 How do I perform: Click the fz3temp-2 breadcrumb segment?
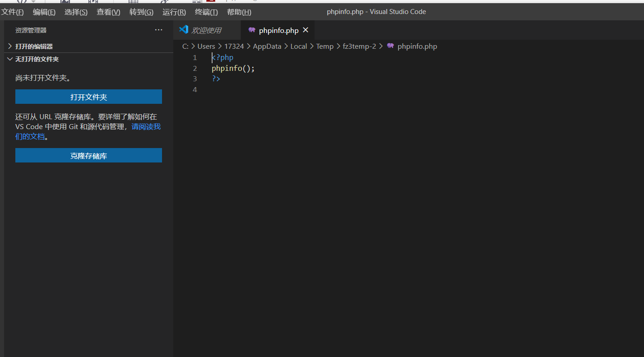click(360, 46)
